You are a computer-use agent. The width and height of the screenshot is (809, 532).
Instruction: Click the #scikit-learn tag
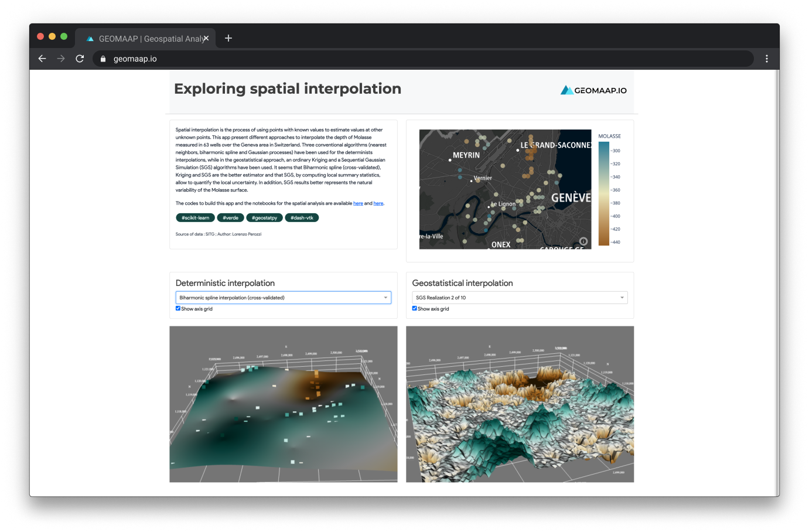pos(195,218)
